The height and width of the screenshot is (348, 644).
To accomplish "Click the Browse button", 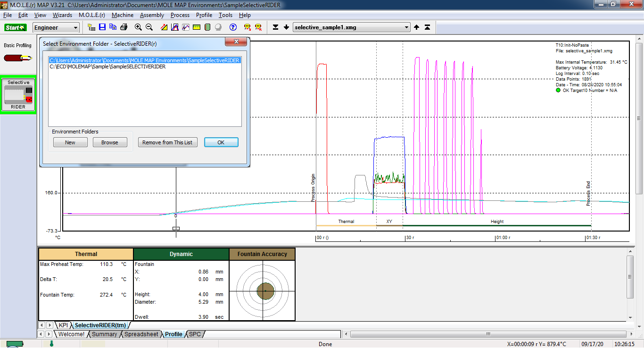I will coord(110,142).
